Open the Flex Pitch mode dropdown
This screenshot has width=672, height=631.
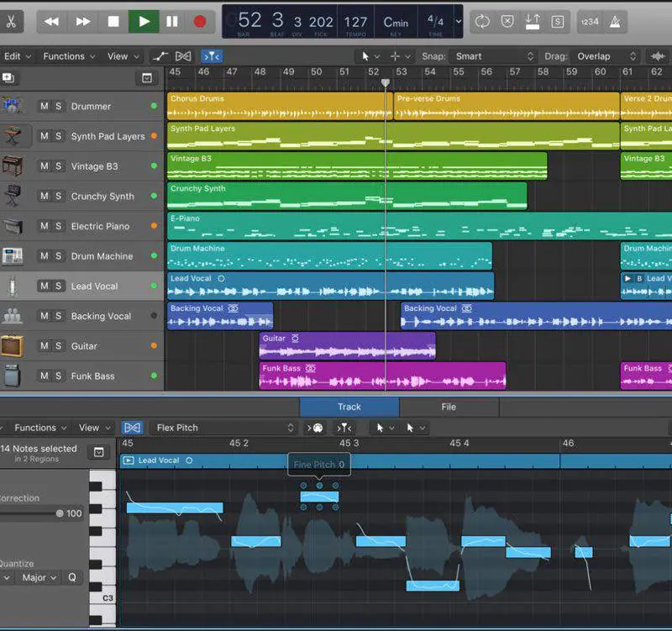tap(223, 428)
